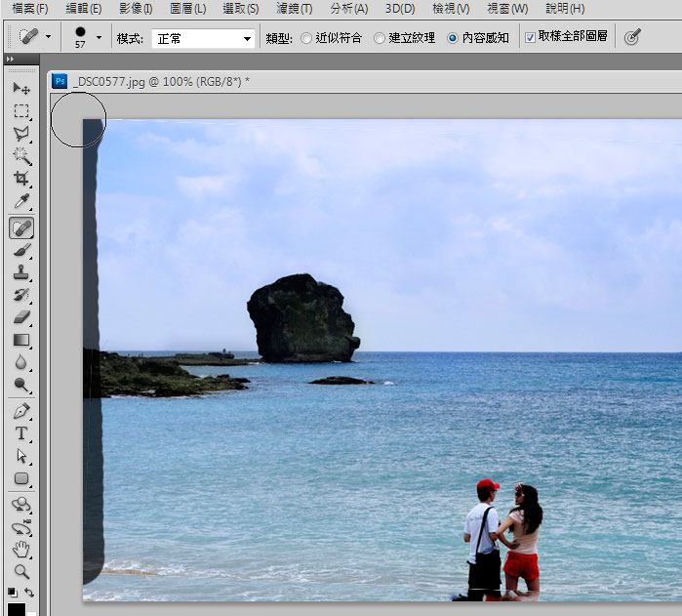Select the Dodge tool
682x616 pixels.
click(x=20, y=385)
